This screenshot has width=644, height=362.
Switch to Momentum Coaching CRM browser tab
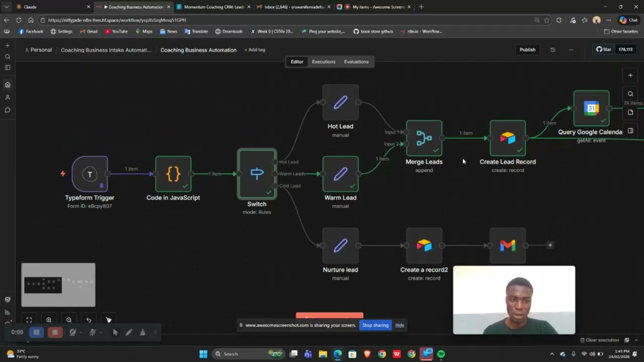click(x=213, y=7)
